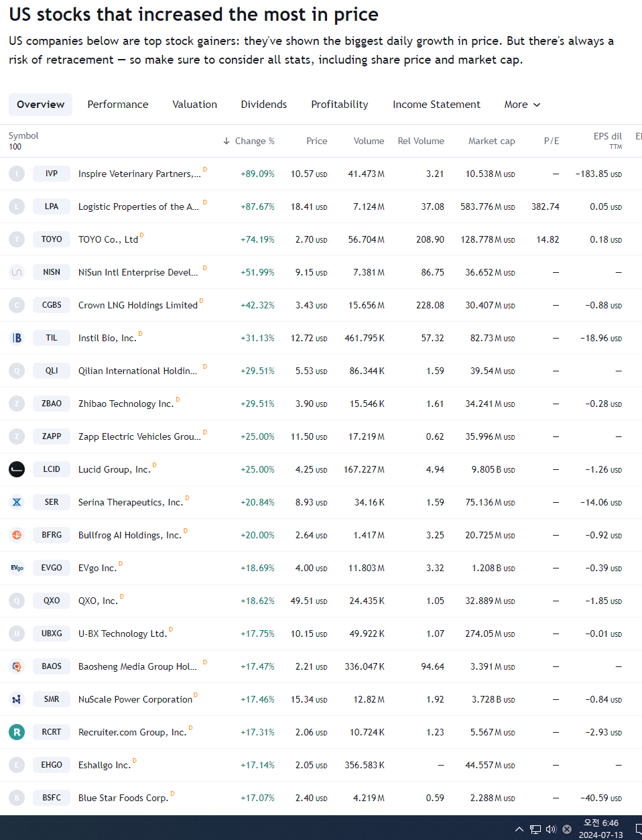Click the NISN company logo icon
The image size is (642, 840).
pyautogui.click(x=17, y=272)
